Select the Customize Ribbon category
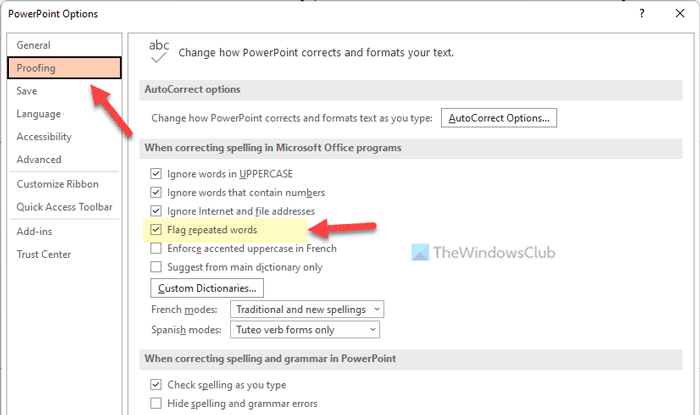The image size is (700, 415). 58,184
